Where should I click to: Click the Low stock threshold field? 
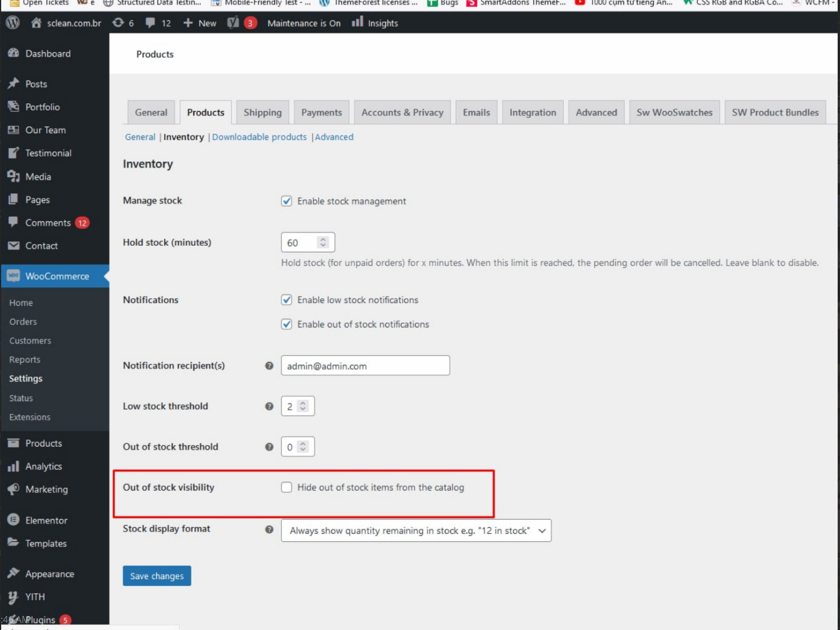(298, 406)
